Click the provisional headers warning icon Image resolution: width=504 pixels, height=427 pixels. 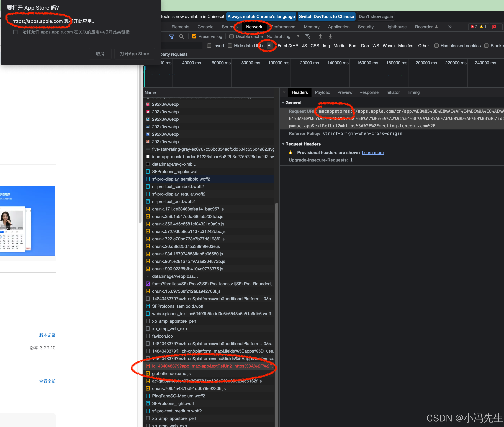pos(290,152)
